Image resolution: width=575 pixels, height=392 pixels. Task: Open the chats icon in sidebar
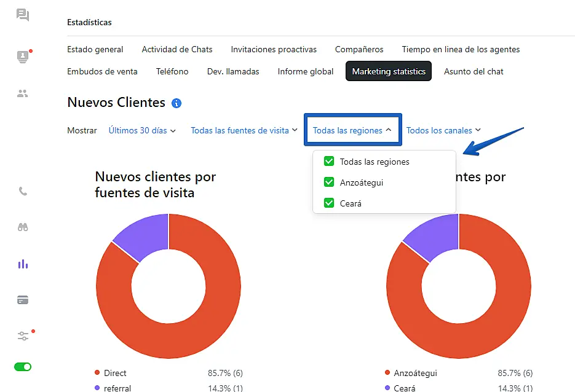(x=23, y=15)
